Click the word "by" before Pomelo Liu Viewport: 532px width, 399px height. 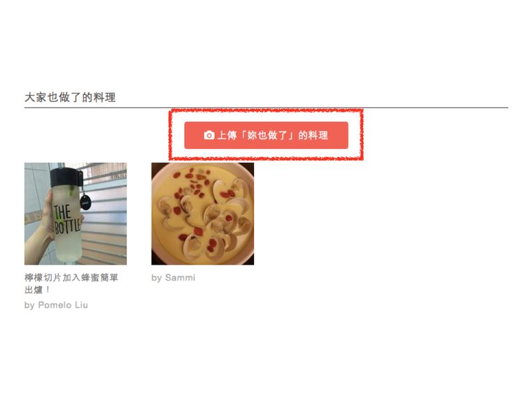29,305
